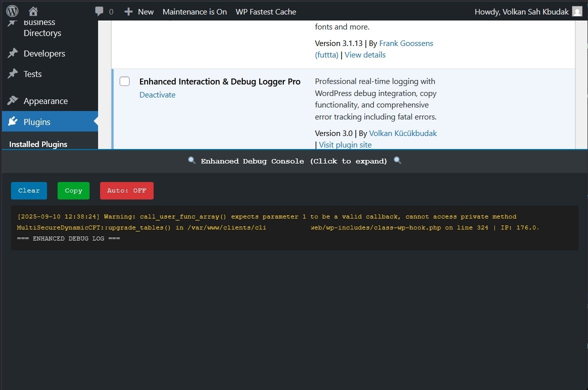
Task: Toggle the Auto: OFF button
Action: click(127, 190)
